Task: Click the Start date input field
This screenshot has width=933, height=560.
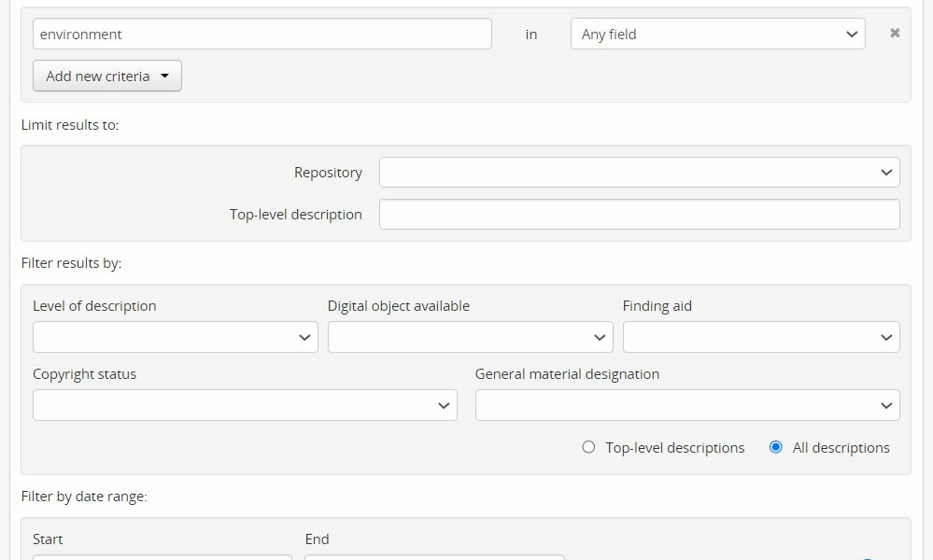Action: [162, 556]
